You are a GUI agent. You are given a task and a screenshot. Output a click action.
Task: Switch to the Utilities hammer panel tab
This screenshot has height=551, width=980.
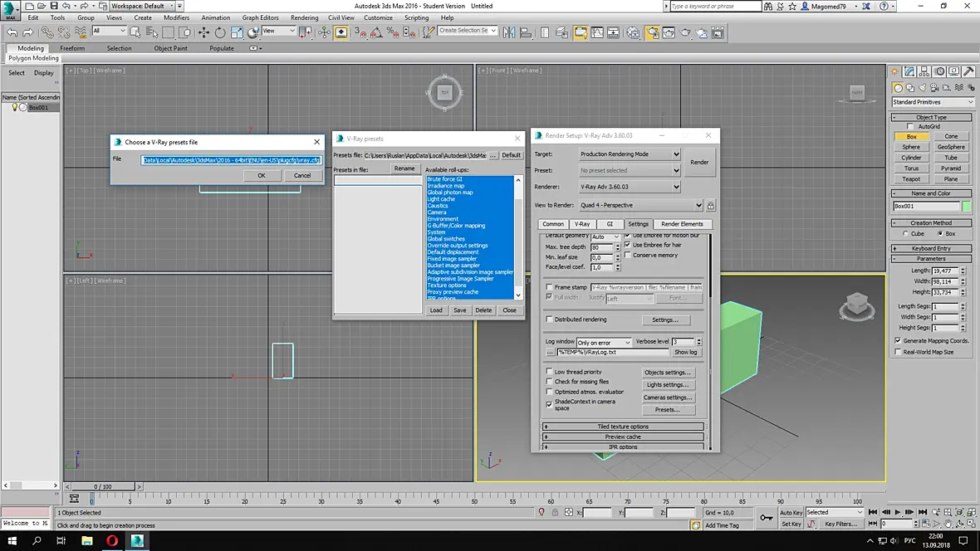pos(968,72)
